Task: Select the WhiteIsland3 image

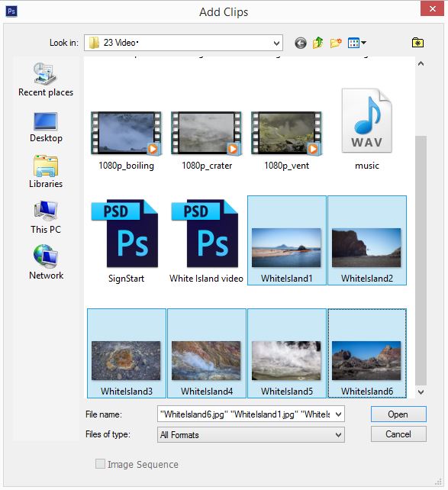Action: click(x=127, y=353)
